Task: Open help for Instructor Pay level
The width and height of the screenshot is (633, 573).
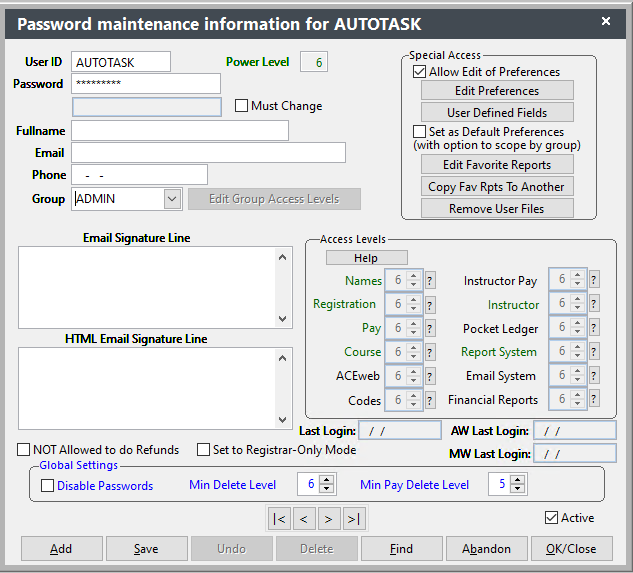Action: [x=594, y=279]
